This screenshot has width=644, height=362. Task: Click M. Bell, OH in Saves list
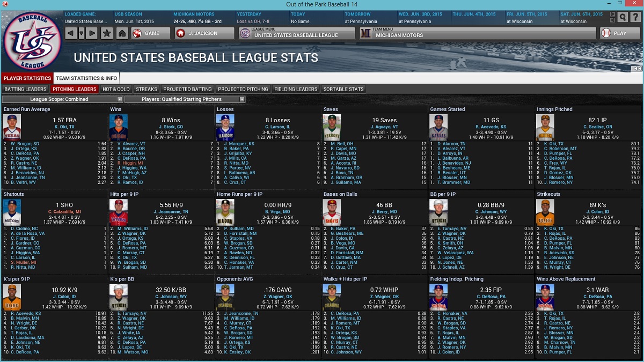click(342, 144)
